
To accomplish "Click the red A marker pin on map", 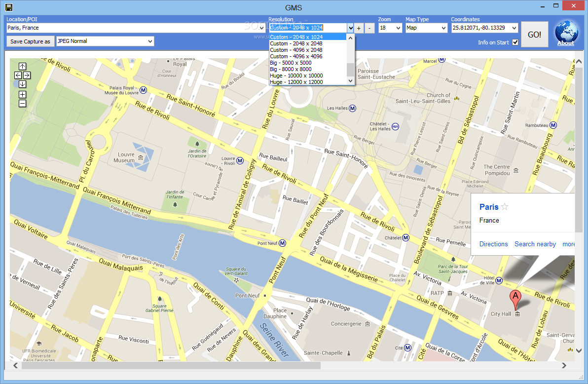I will 515,300.
